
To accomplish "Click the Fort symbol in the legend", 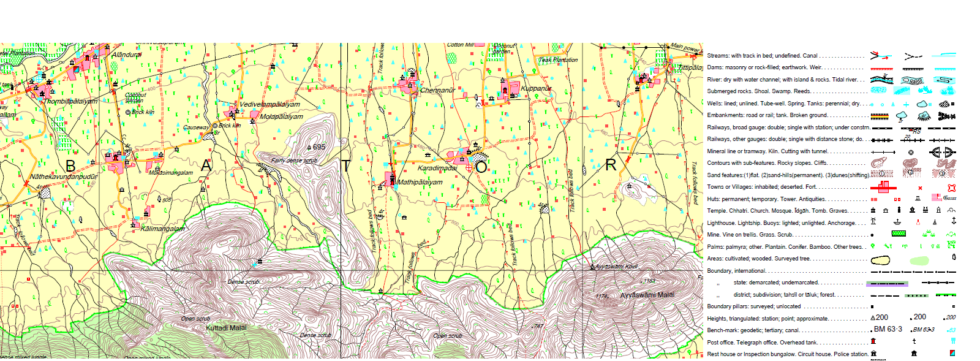I will tap(951, 188).
